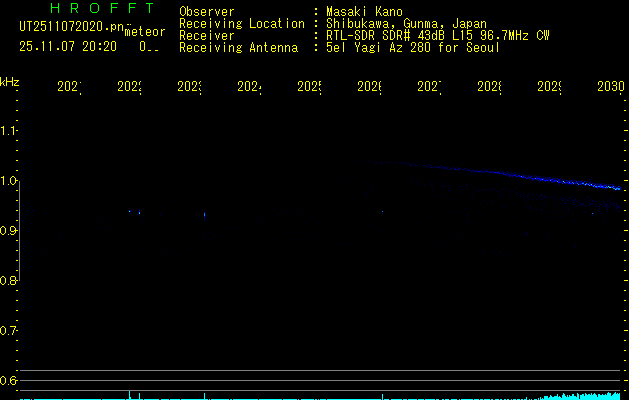This screenshot has width=629, height=400.
Task: Select the RTL-SDR SDR# 43dB L15 96.7MHz CW text
Action: coord(438,36)
